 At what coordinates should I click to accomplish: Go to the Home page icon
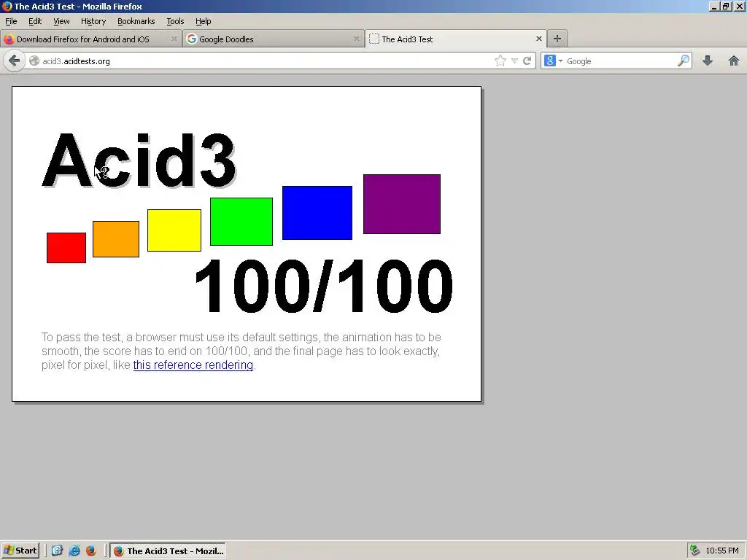point(734,61)
